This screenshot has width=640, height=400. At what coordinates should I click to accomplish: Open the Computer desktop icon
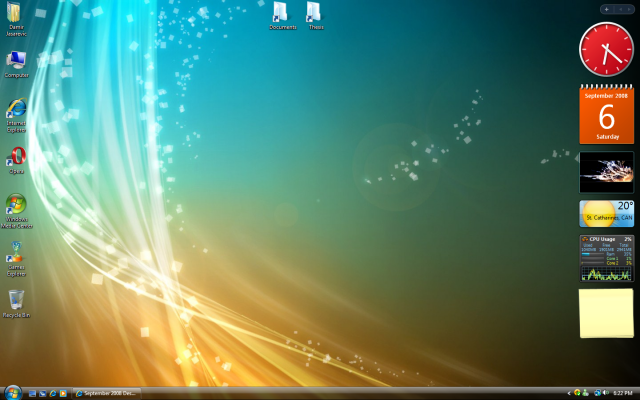coord(16,64)
